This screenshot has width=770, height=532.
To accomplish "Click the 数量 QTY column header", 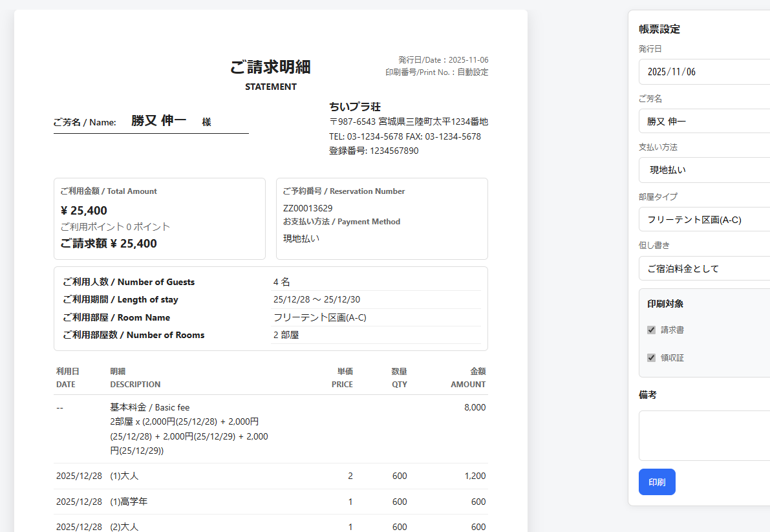I will pyautogui.click(x=400, y=378).
